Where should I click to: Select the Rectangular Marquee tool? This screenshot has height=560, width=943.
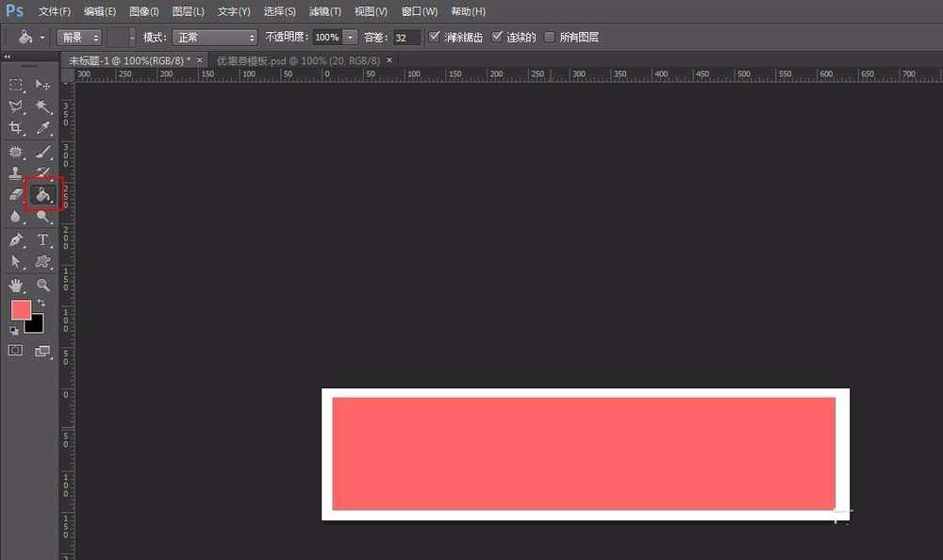[x=16, y=85]
